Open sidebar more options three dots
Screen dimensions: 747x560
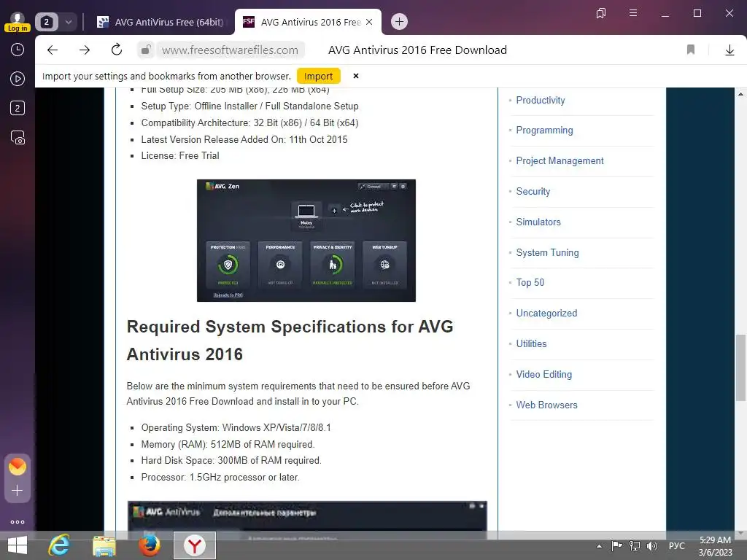coord(18,522)
